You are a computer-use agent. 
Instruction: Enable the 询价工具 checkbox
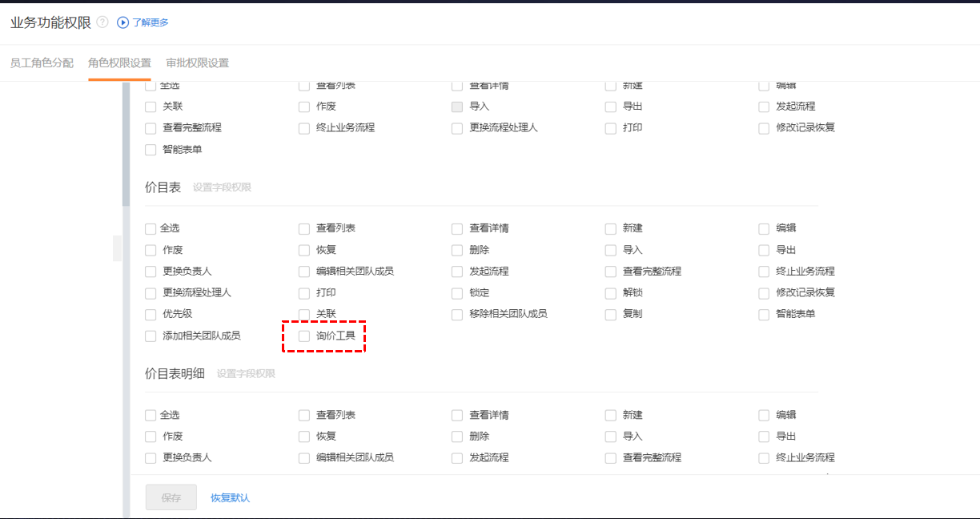coord(304,336)
